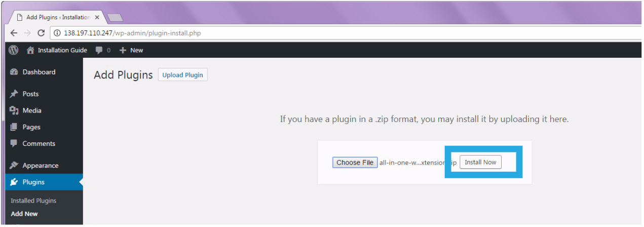This screenshot has height=227, width=644.
Task: Open Dashboard from the sidebar
Action: [39, 72]
